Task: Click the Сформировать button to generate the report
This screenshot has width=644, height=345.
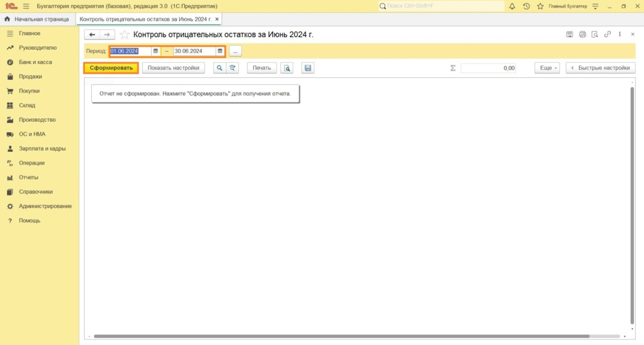Action: click(111, 68)
